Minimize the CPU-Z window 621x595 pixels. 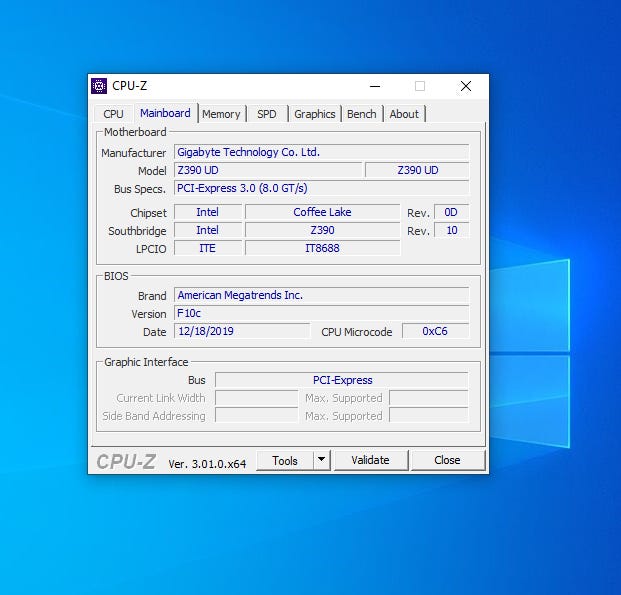coord(375,86)
